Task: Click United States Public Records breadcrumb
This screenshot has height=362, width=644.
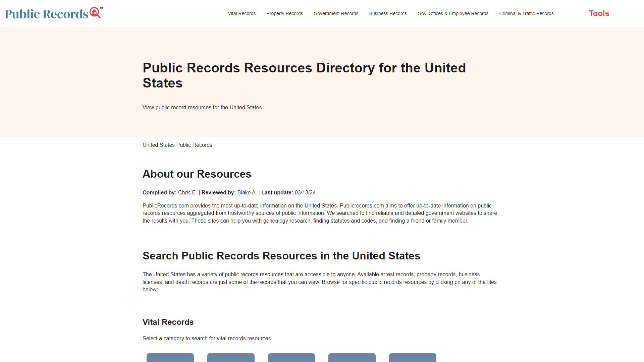Action: tap(177, 145)
